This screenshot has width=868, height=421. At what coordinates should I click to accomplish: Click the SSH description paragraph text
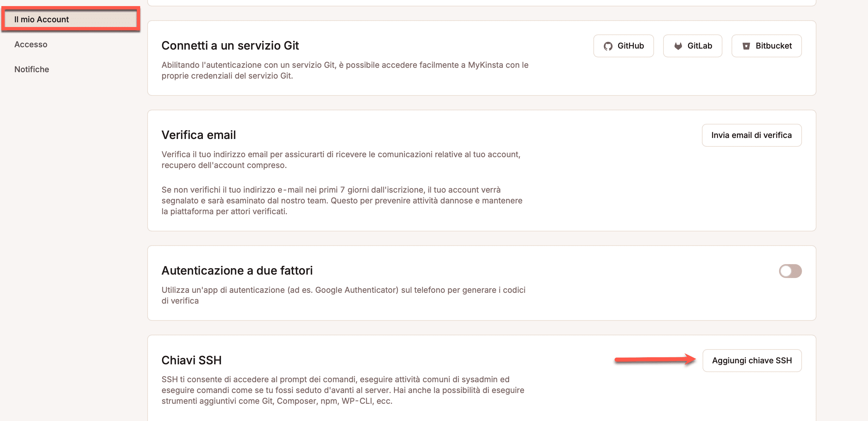coord(343,390)
